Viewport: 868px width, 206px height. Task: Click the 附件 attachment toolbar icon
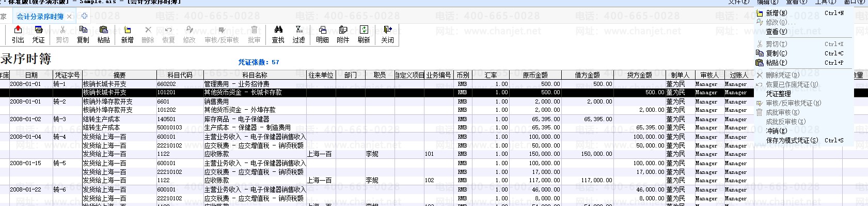[343, 34]
